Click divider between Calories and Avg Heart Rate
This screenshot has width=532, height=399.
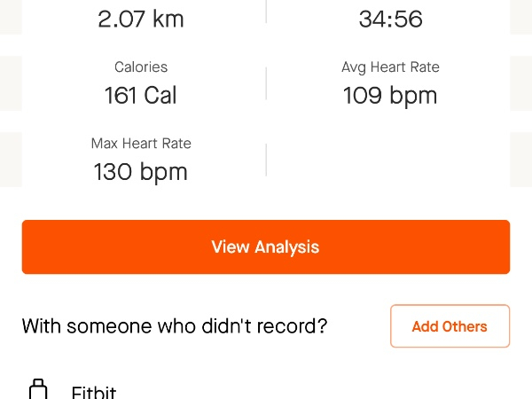(266, 83)
